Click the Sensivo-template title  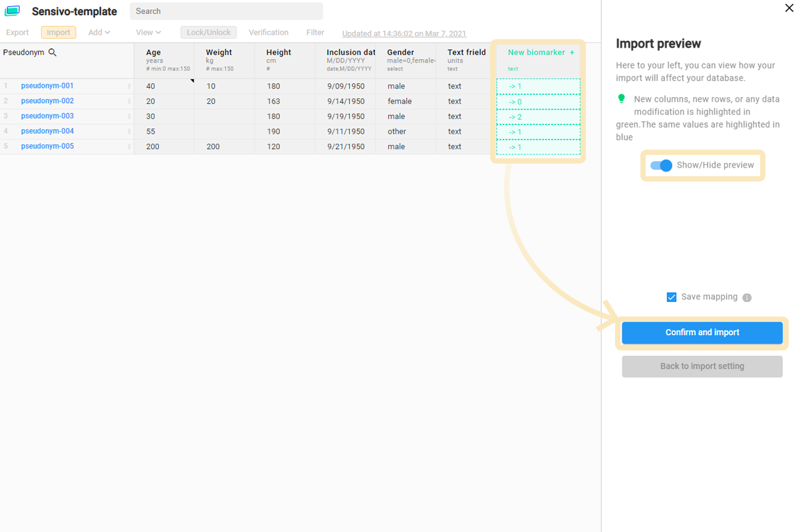pos(74,11)
